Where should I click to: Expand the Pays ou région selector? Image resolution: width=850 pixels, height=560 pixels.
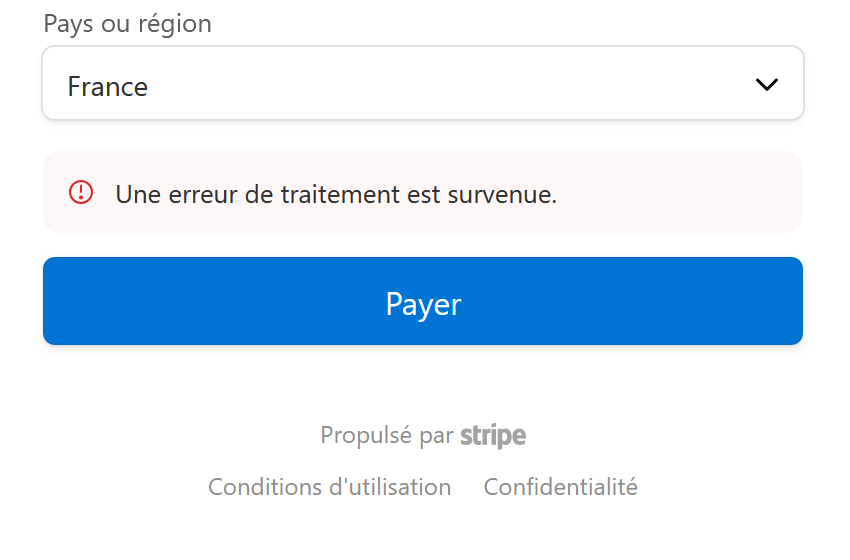pos(423,83)
